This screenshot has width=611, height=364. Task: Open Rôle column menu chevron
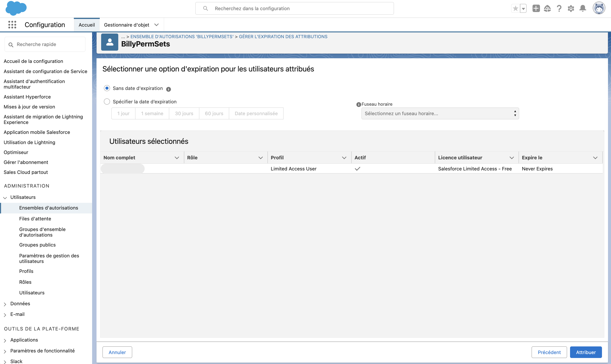click(261, 158)
